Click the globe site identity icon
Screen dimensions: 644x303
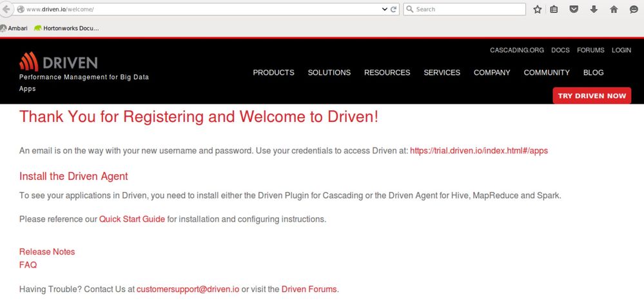[21, 10]
